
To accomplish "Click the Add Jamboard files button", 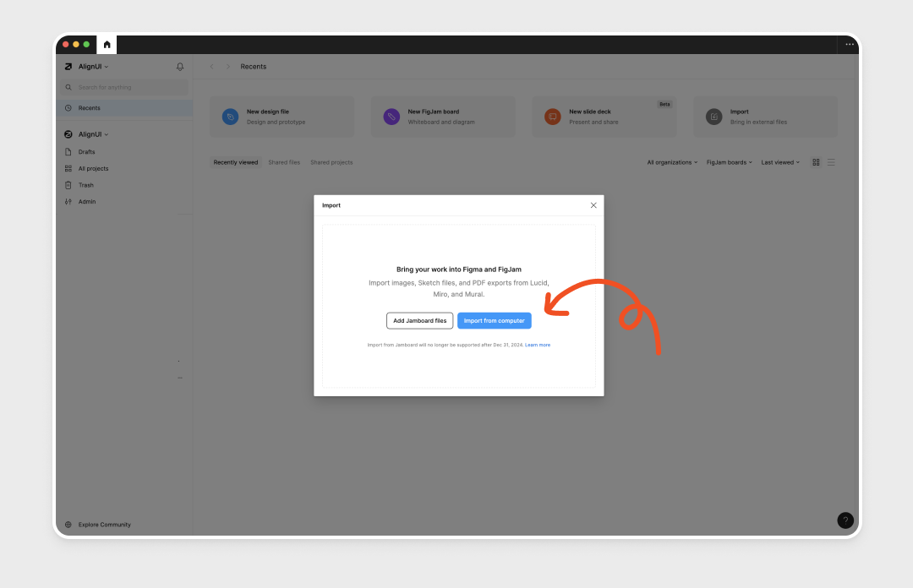I will (x=419, y=321).
